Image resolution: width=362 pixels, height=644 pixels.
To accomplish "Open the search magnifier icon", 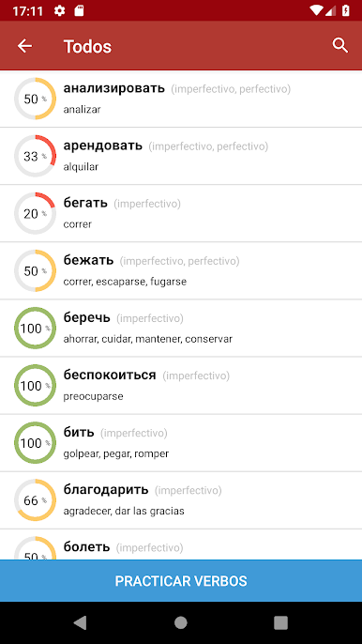I will pos(340,46).
